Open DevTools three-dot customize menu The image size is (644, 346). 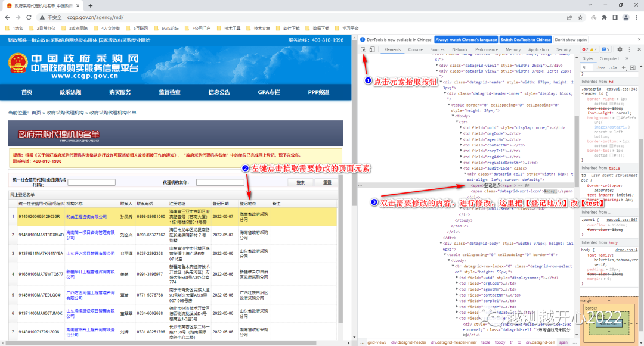pos(630,49)
